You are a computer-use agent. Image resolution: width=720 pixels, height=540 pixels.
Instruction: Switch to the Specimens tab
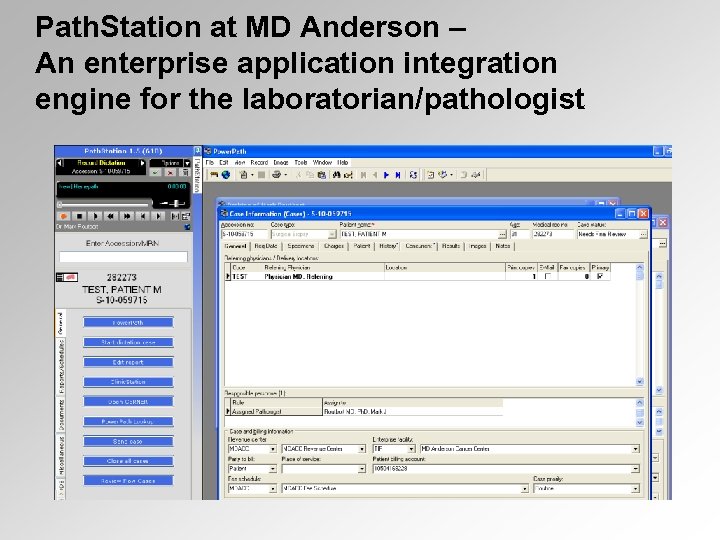tap(301, 246)
